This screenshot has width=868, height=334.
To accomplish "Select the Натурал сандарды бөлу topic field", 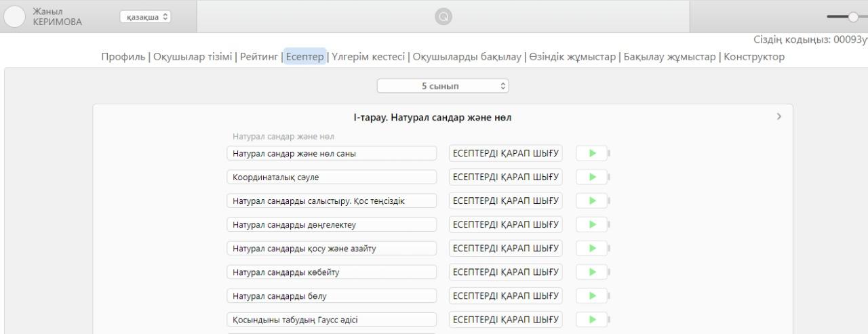I will (x=332, y=295).
